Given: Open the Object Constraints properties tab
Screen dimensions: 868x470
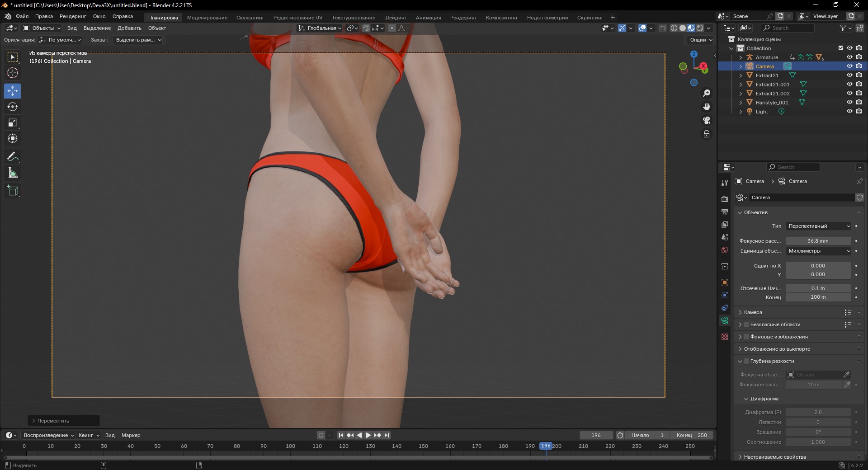Looking at the screenshot, I should pos(725,308).
